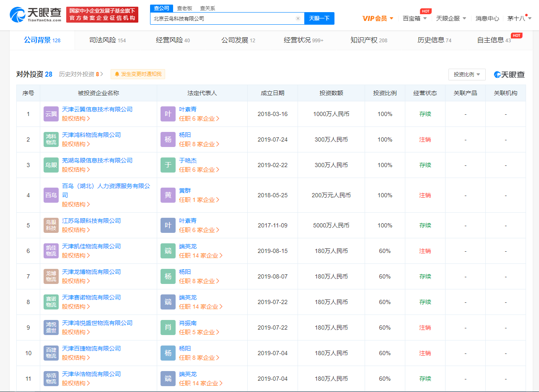Screen dimensions: 539x392
Task: Open the 茅十八 user account dropdown
Action: (x=519, y=18)
